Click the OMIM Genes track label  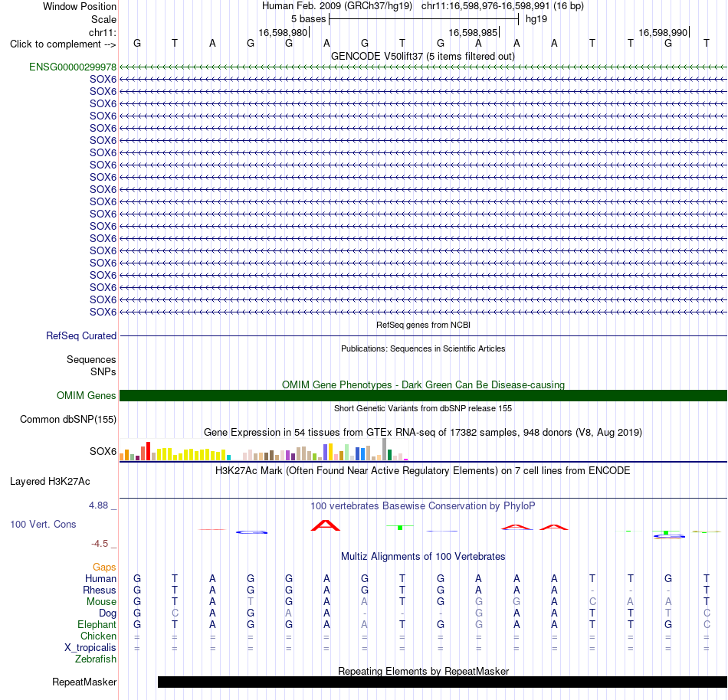coord(87,396)
